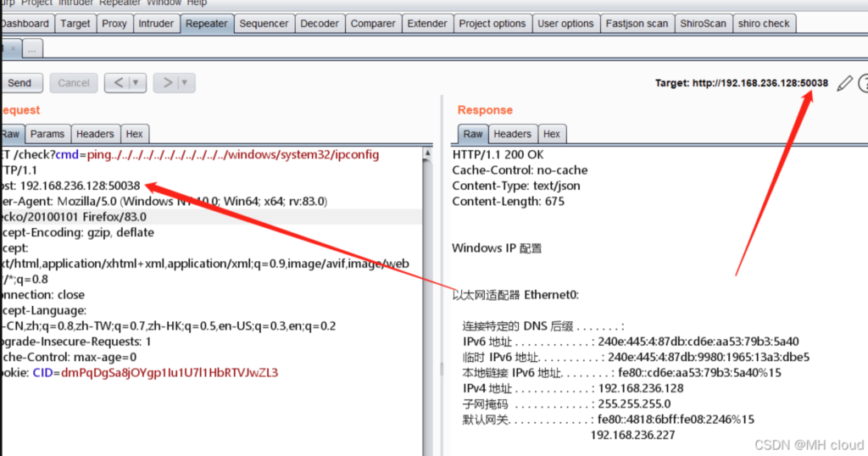This screenshot has width=868, height=456.
Task: Open a new Repeater tab with '...'
Action: (32, 48)
